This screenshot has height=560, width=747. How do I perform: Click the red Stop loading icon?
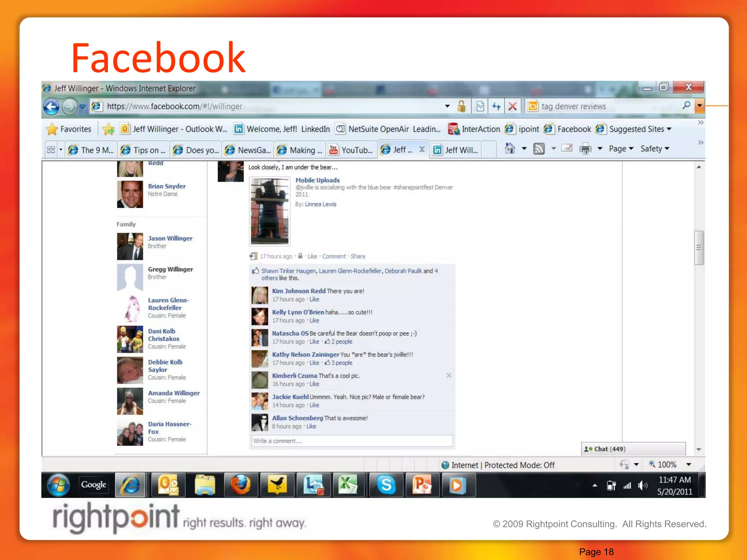(512, 106)
